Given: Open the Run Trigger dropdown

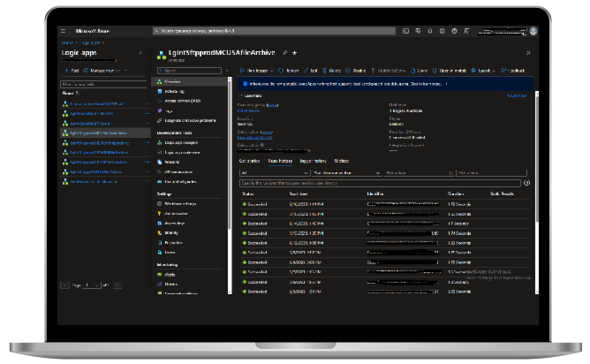Looking at the screenshot, I should (257, 71).
